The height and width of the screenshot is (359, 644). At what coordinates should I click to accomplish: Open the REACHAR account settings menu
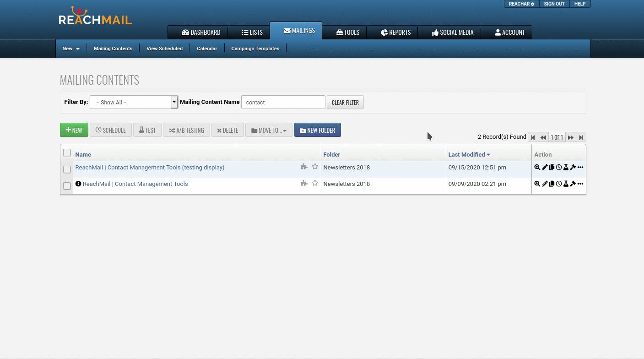[521, 4]
